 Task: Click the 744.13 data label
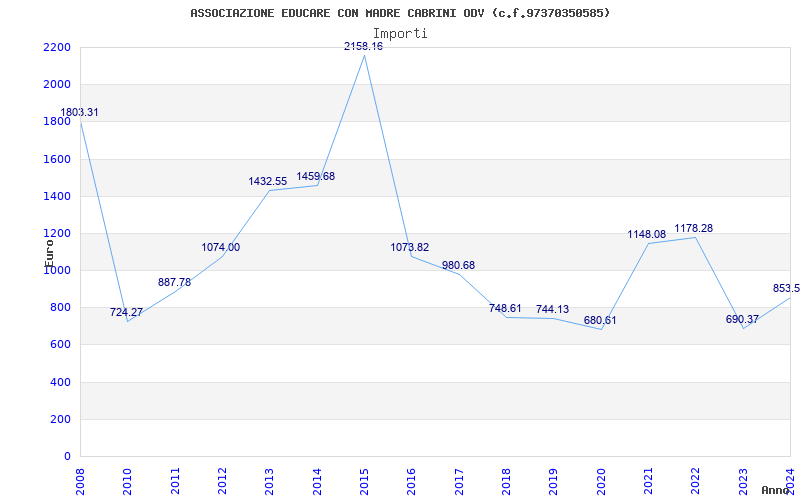[553, 309]
